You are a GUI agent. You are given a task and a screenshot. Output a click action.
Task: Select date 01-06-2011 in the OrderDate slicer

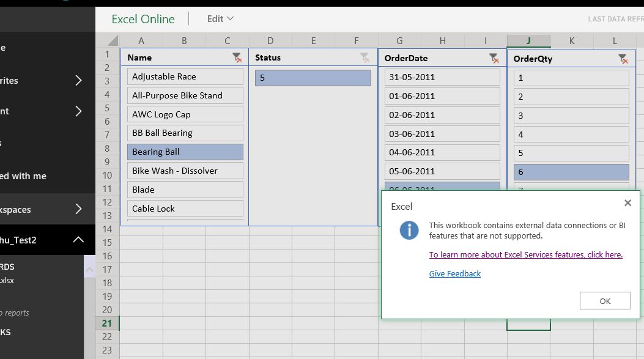[442, 96]
